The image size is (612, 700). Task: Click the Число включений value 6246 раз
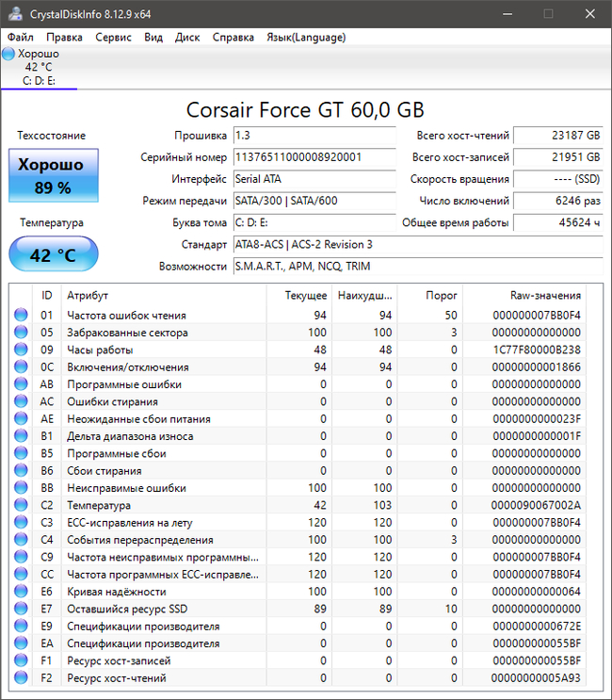coord(558,201)
